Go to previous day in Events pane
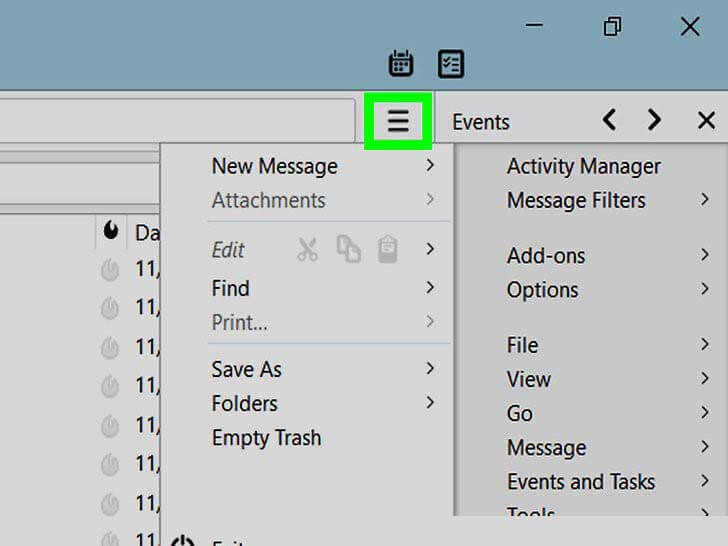Image resolution: width=728 pixels, height=546 pixels. click(x=609, y=120)
